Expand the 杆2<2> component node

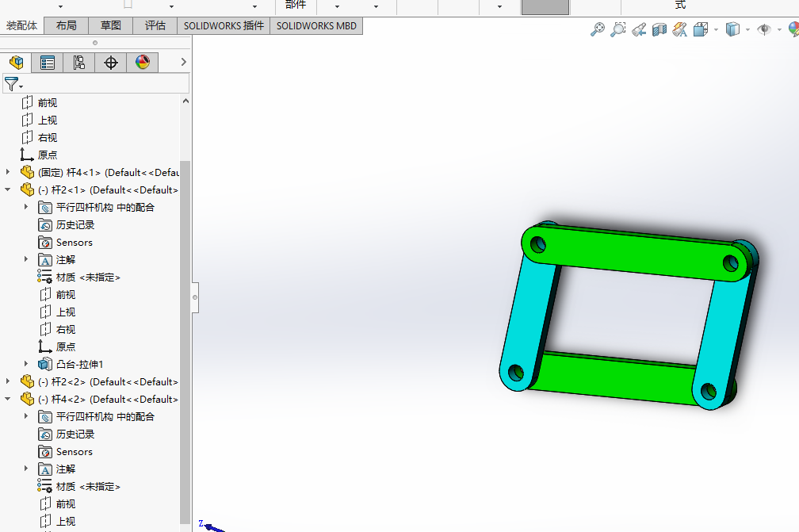[8, 381]
